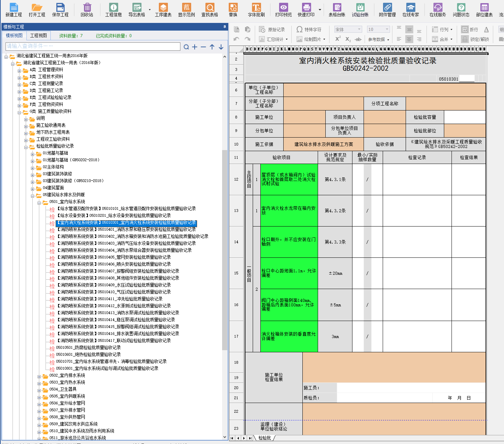Click the up arrow in tree search bar
This screenshot has height=444, width=504.
point(212,47)
